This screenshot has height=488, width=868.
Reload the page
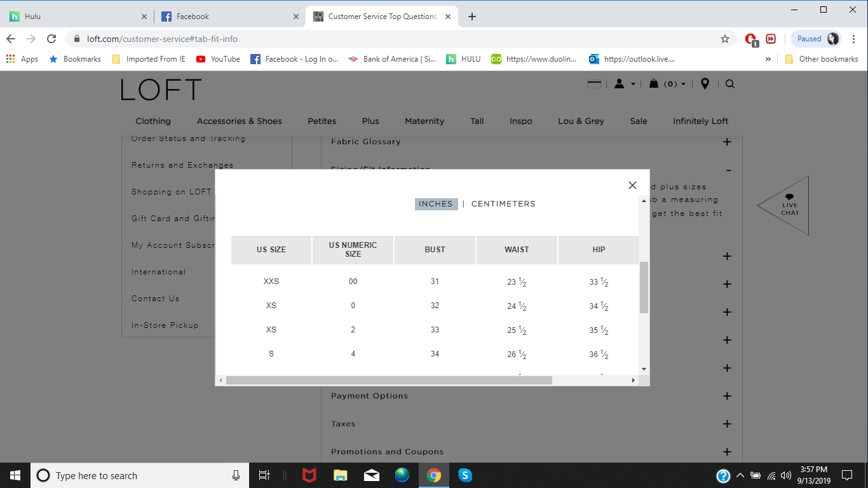click(x=51, y=39)
